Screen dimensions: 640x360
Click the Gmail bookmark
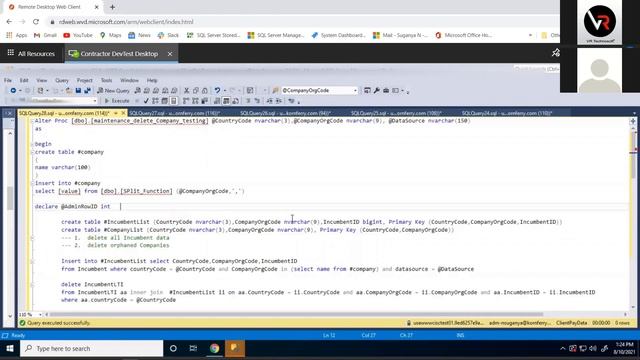pos(45,36)
